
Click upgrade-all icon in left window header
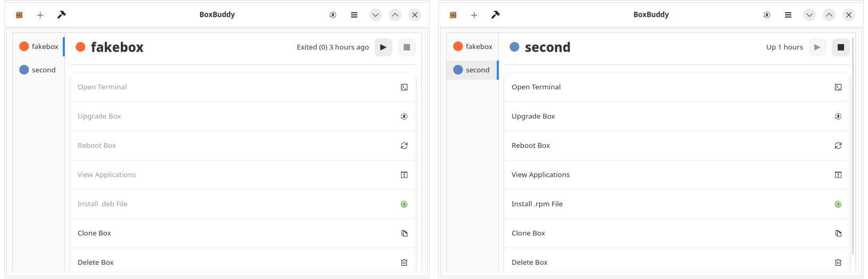[333, 15]
